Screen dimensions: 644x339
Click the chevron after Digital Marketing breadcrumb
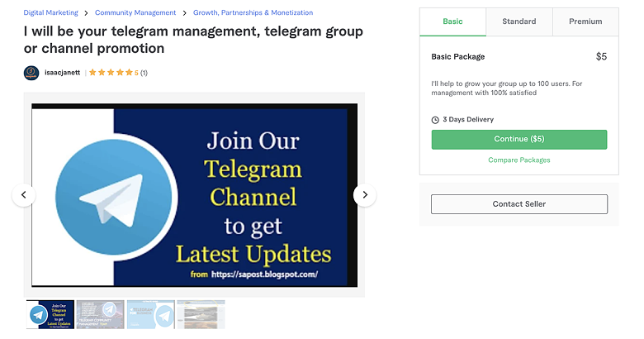[86, 13]
